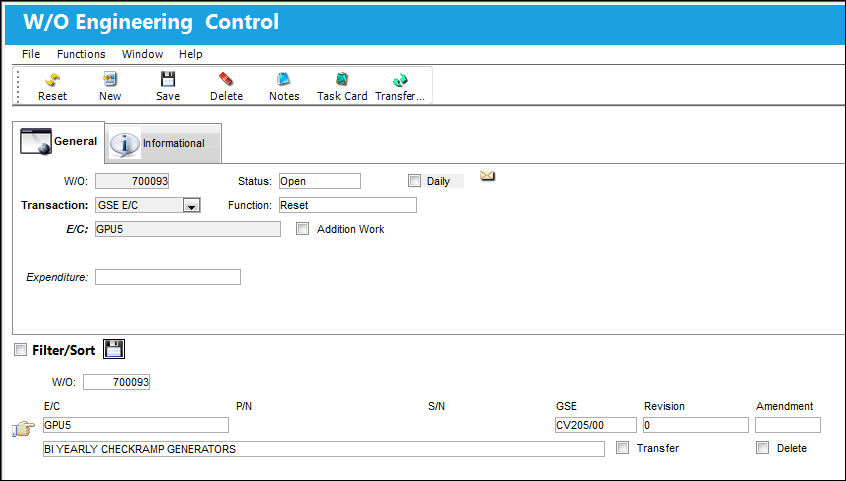Viewport: 846px width, 481px height.
Task: Click the Transaction: label
Action: coord(54,205)
